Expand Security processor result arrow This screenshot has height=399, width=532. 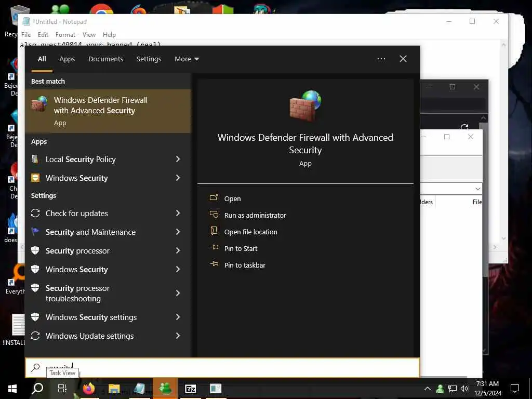(x=178, y=250)
